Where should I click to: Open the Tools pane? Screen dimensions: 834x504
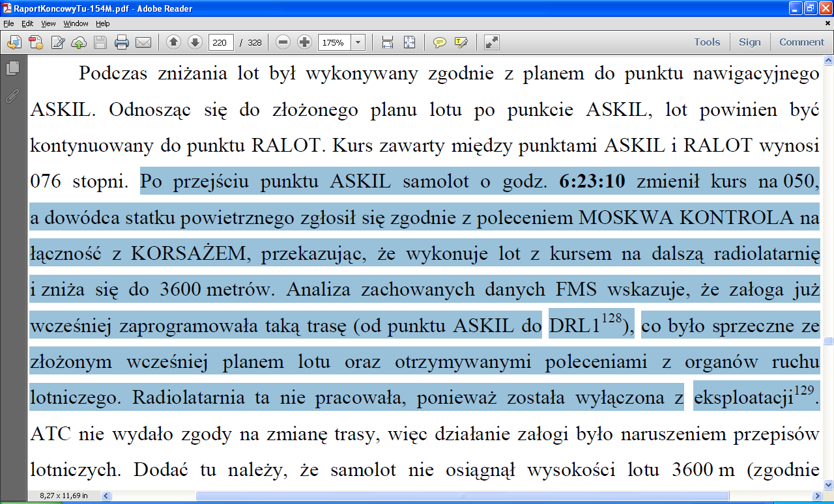707,42
